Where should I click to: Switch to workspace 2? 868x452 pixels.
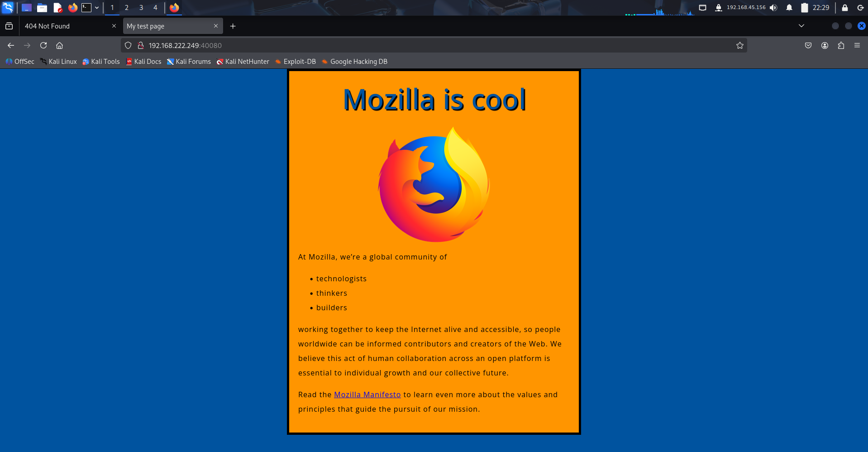click(x=127, y=7)
